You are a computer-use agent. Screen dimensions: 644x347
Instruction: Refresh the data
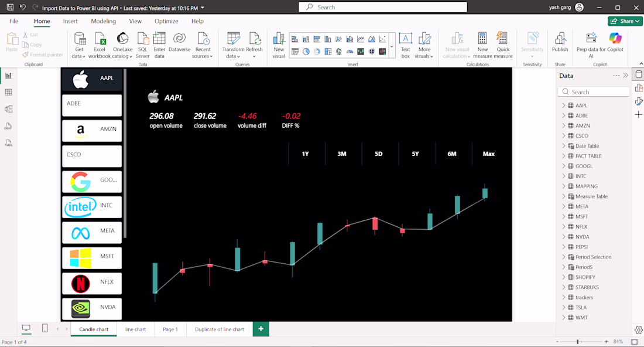[x=254, y=45]
